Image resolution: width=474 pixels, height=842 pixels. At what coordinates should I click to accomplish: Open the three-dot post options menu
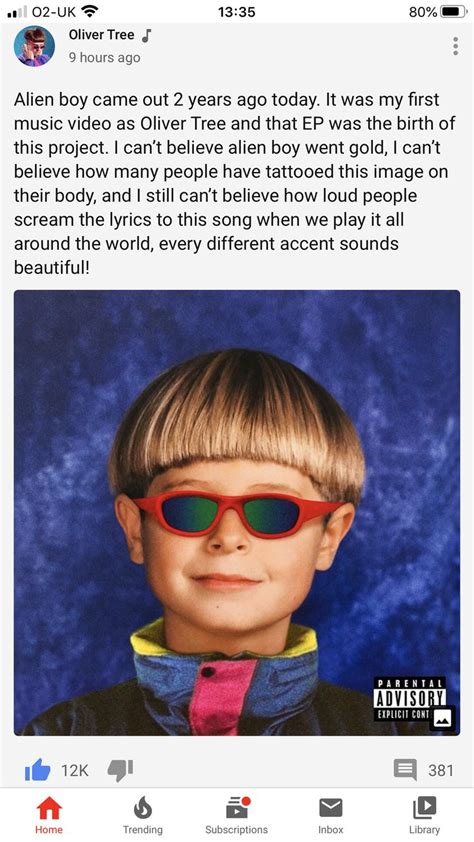(x=455, y=46)
